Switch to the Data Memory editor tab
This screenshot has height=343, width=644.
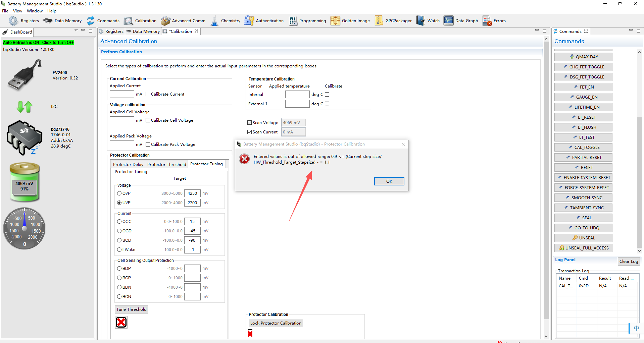click(x=143, y=32)
